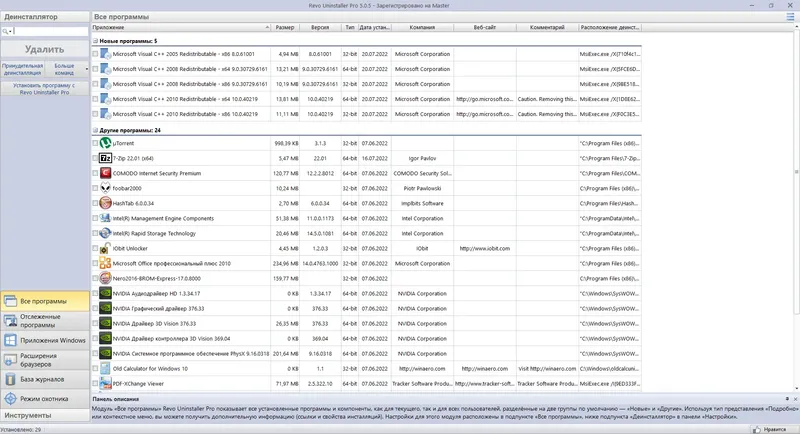Activate Режим охотника mode
This screenshot has height=434, width=800.
[x=45, y=399]
